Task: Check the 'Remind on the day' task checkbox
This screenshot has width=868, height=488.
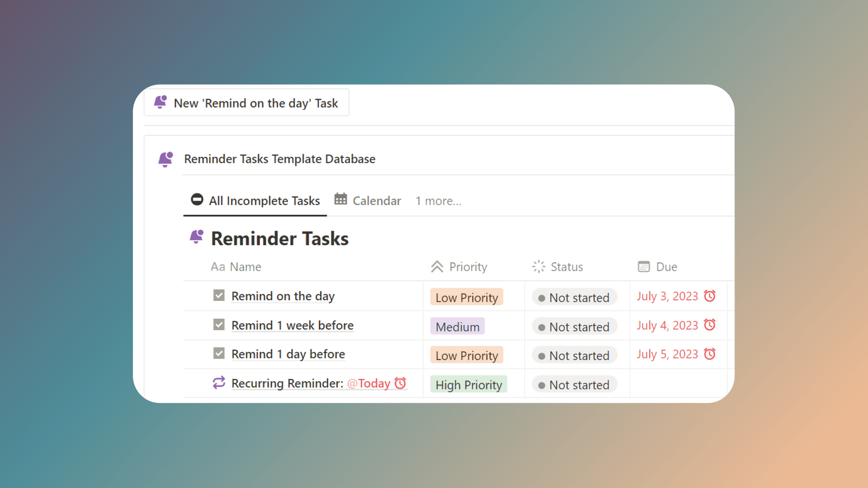Action: point(219,296)
